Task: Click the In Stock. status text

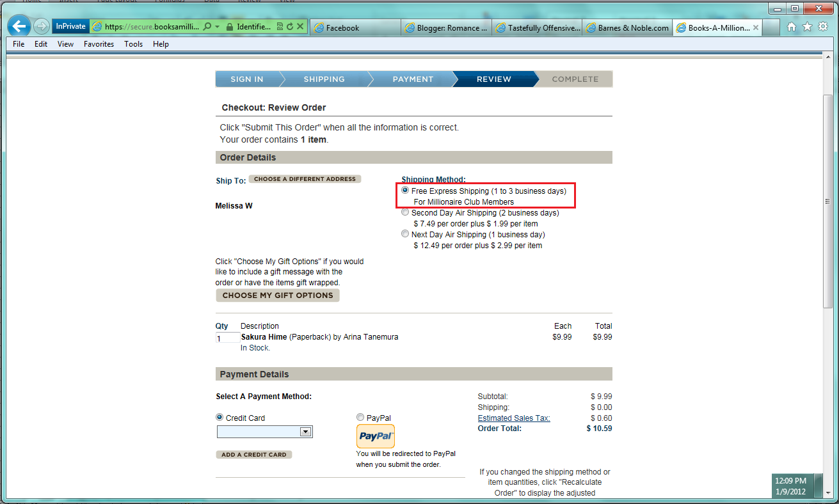Action: [255, 348]
